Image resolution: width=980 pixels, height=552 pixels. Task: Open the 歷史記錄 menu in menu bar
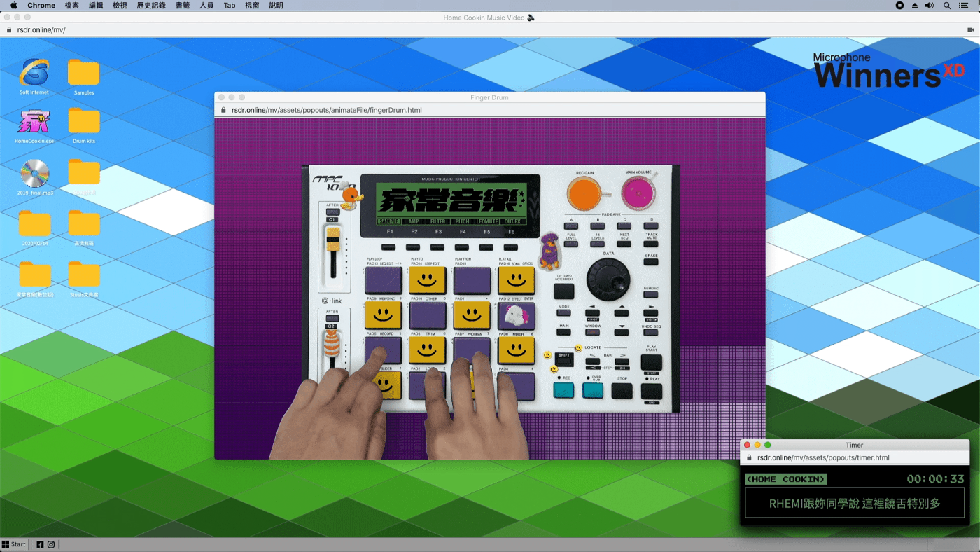point(151,5)
